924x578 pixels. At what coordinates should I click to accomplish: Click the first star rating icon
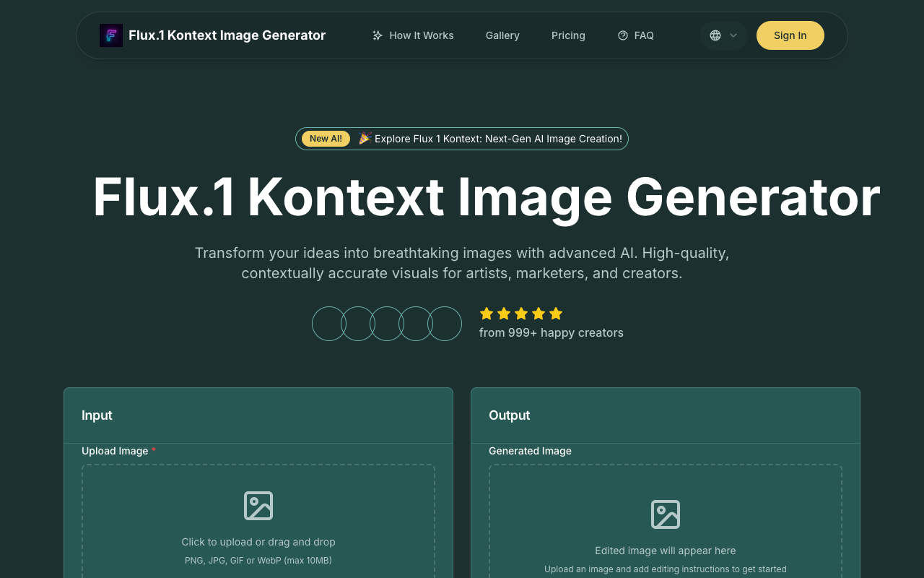pyautogui.click(x=487, y=314)
